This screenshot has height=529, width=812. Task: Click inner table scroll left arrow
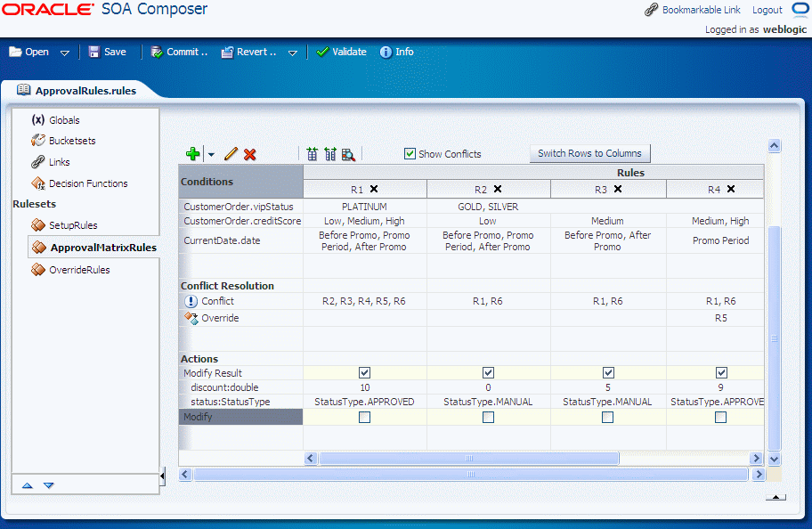click(311, 458)
